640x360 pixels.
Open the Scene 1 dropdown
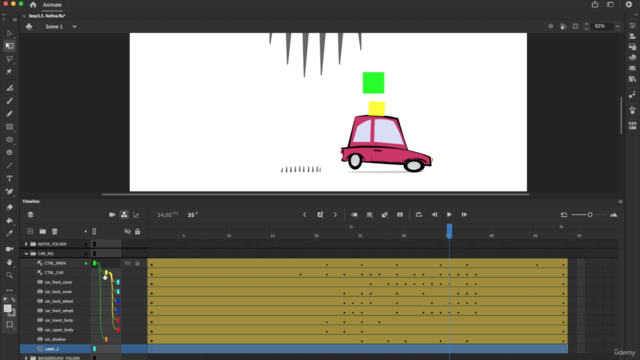point(74,27)
